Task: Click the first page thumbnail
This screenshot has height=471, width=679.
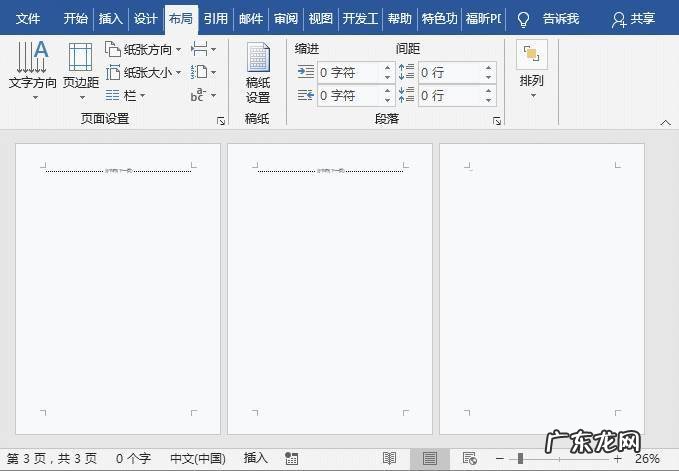Action: [118, 289]
